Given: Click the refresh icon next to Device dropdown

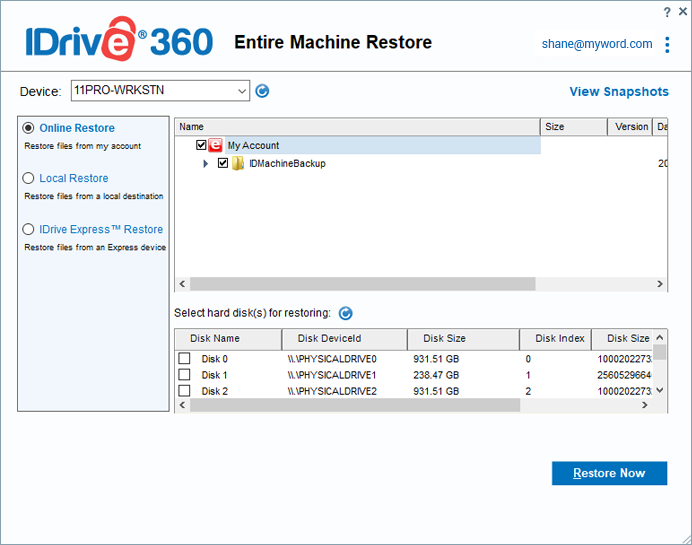Looking at the screenshot, I should click(262, 91).
